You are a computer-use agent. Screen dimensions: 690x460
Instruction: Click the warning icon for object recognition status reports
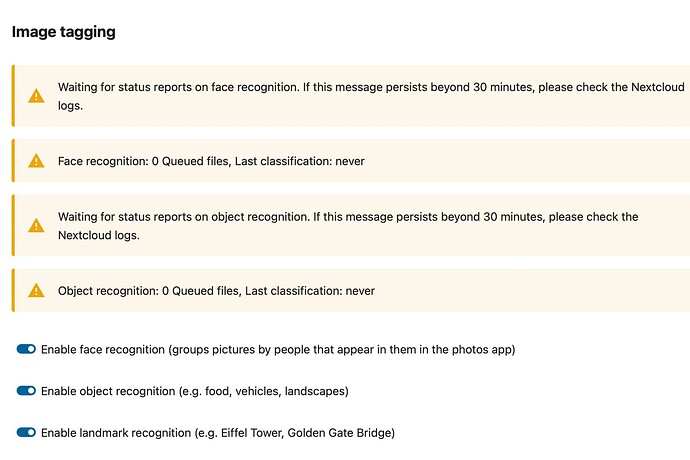[36, 226]
